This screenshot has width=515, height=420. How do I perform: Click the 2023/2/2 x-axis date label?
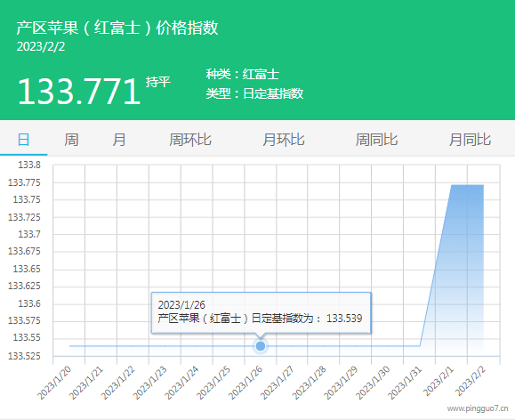click(471, 381)
